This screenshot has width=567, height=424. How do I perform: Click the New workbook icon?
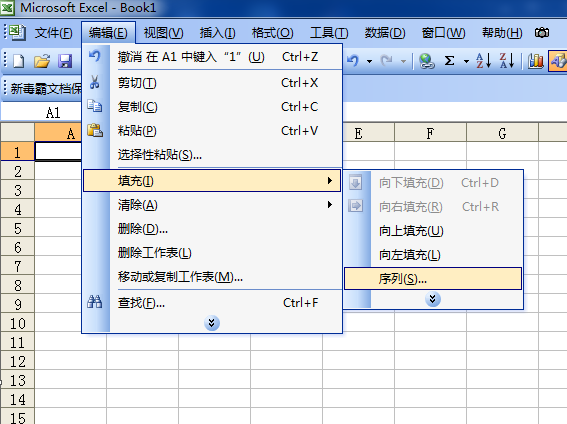[x=18, y=61]
